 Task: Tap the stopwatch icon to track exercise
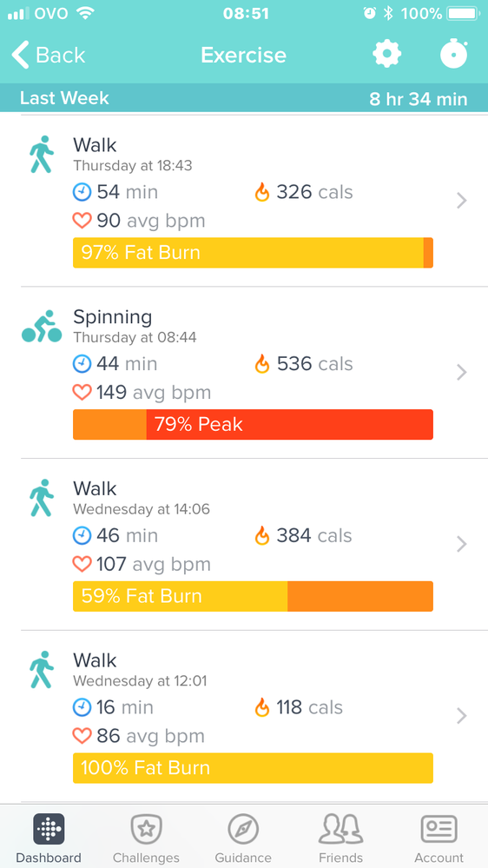pyautogui.click(x=454, y=54)
